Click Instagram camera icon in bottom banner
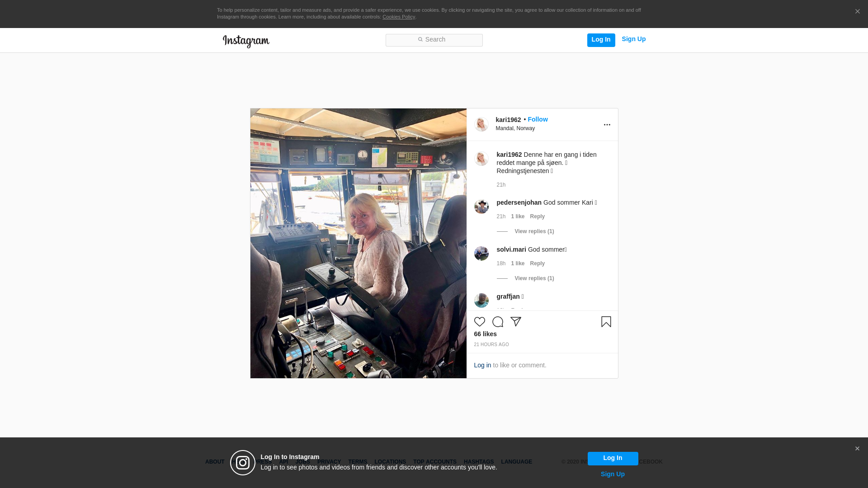Screen dimensions: 868x488 pyautogui.click(x=243, y=463)
